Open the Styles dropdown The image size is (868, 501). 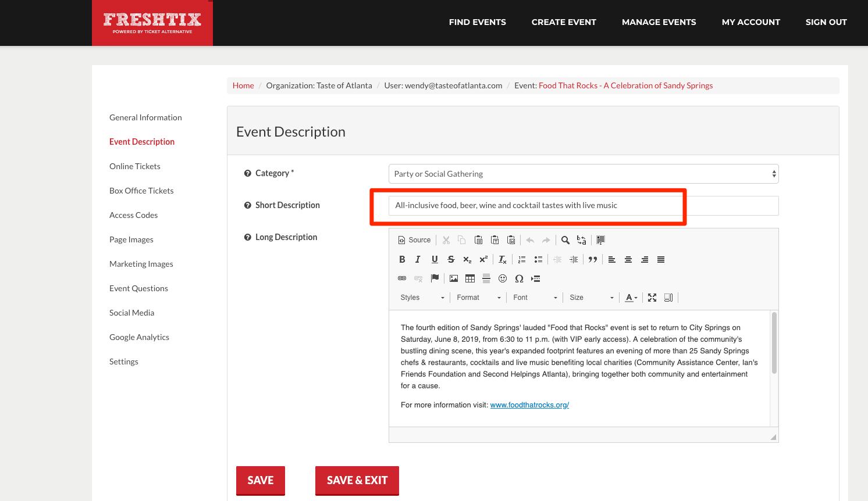[x=422, y=298]
